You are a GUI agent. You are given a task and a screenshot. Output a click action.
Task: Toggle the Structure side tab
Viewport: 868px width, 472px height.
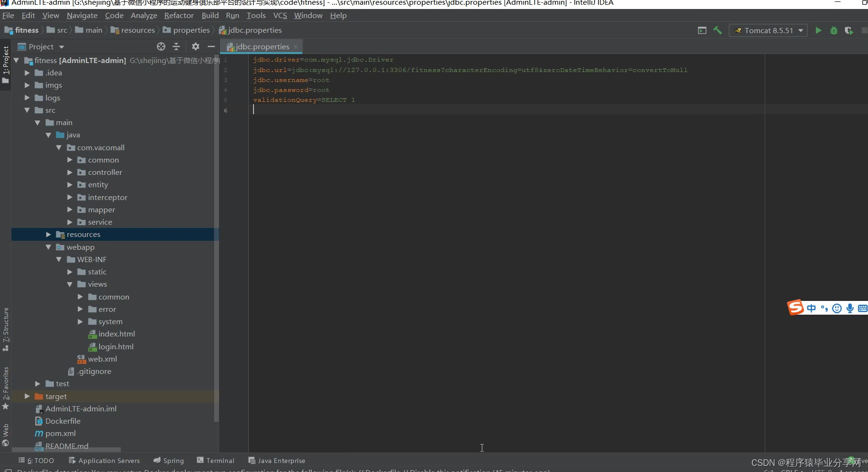pos(6,329)
